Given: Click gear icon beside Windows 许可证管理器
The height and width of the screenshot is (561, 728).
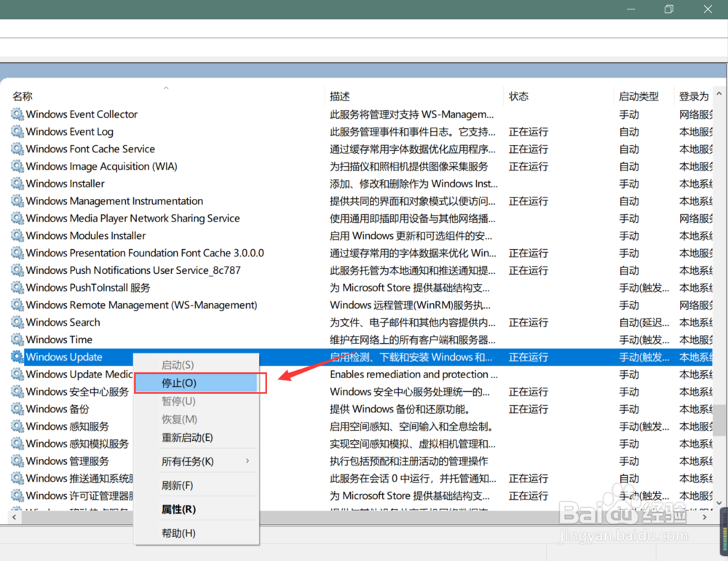Looking at the screenshot, I should click(17, 495).
